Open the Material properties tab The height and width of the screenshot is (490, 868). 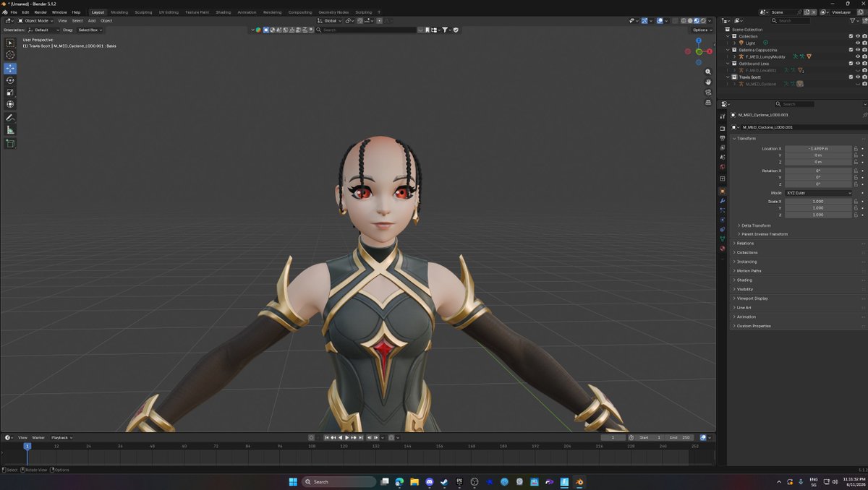pos(722,248)
